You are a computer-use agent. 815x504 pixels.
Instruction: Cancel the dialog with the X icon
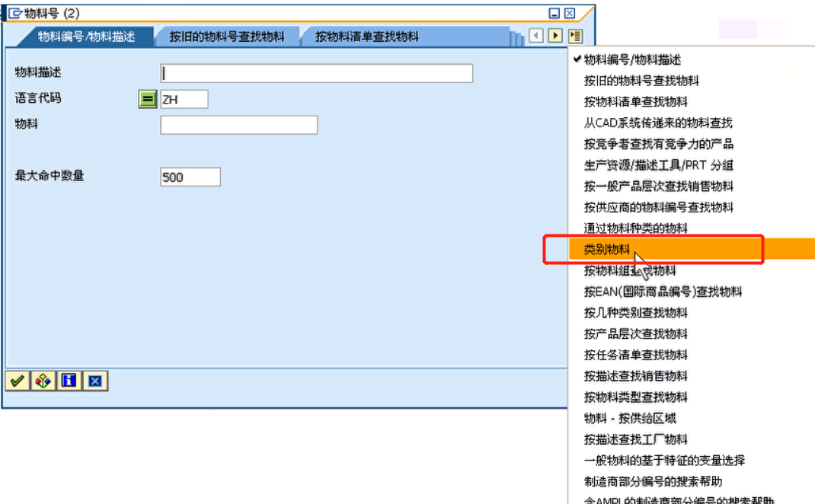pyautogui.click(x=94, y=381)
